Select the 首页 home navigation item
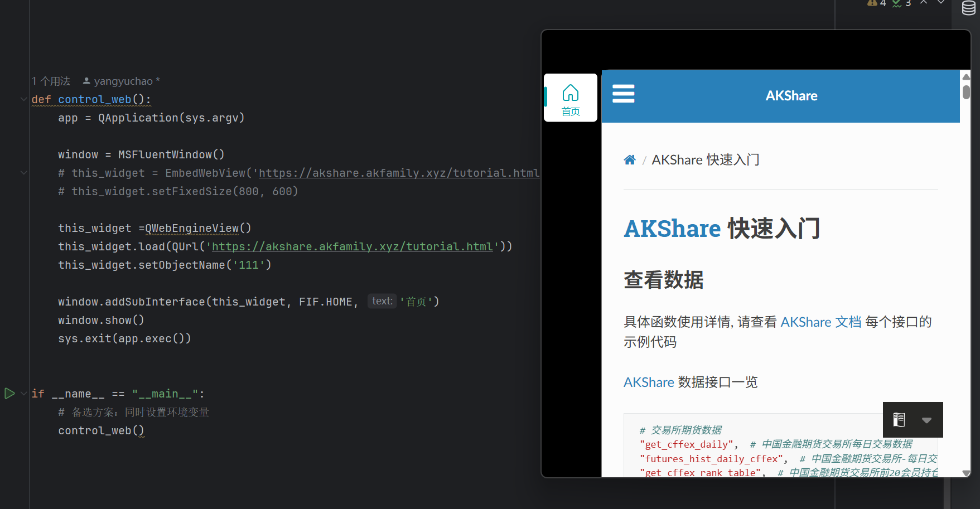This screenshot has width=980, height=509. (x=571, y=98)
